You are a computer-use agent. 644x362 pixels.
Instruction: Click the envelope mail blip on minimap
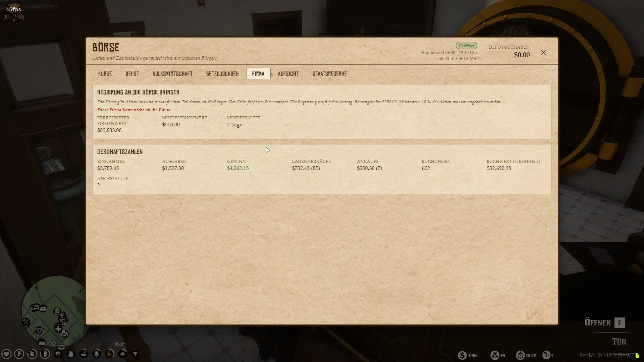coord(65,334)
